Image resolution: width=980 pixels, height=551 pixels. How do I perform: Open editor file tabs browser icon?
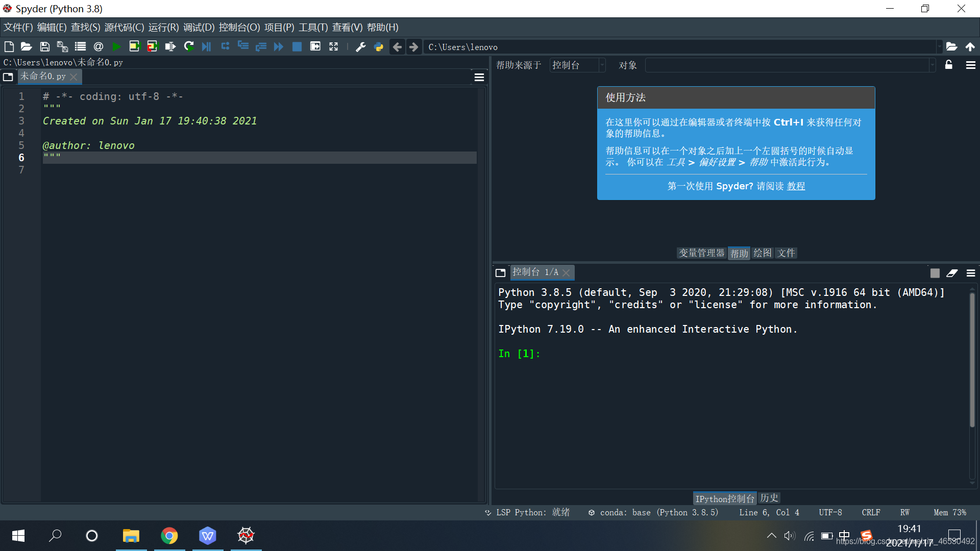pos(8,77)
